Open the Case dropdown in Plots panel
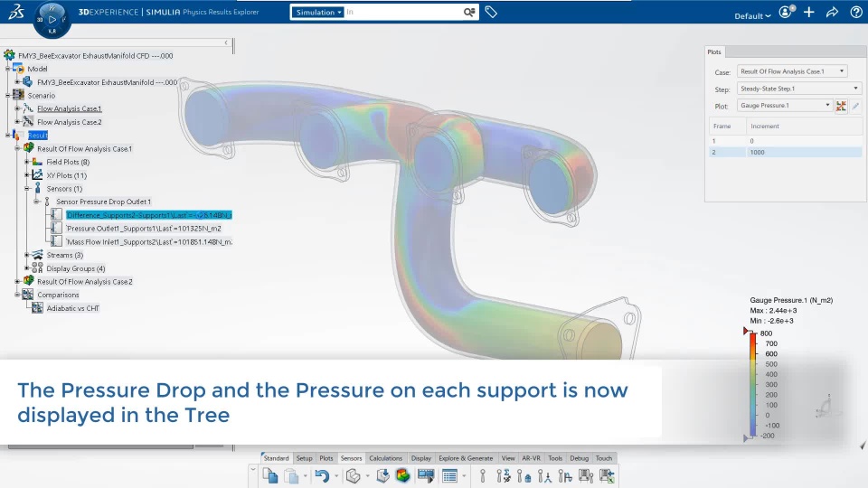Image resolution: width=868 pixels, height=488 pixels. 792,71
